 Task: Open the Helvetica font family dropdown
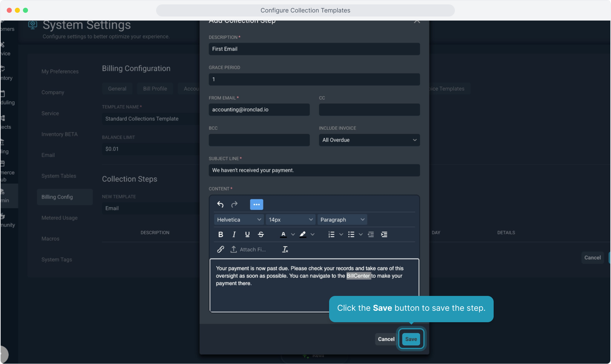pyautogui.click(x=239, y=220)
